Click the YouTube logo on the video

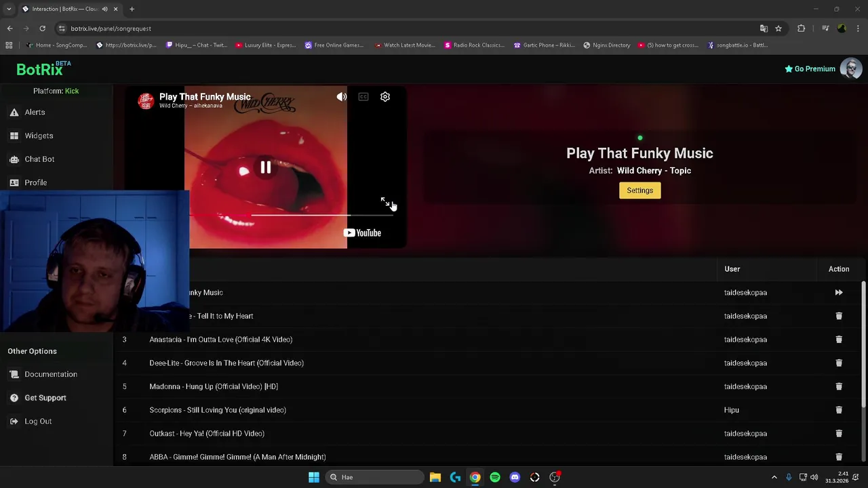[x=362, y=233]
